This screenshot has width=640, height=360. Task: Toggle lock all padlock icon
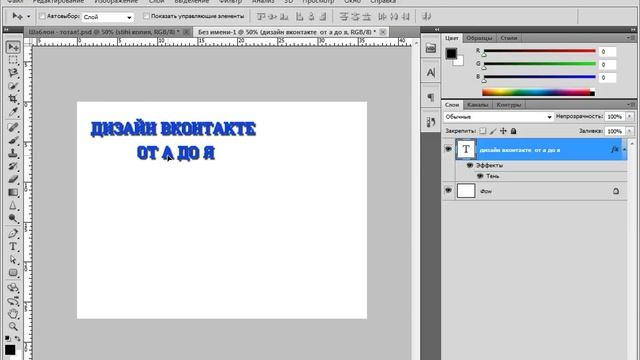513,131
